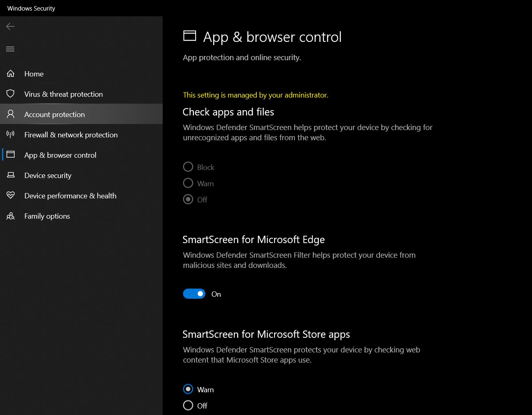532x415 pixels.
Task: Open the hamburger navigation menu
Action: pos(10,49)
